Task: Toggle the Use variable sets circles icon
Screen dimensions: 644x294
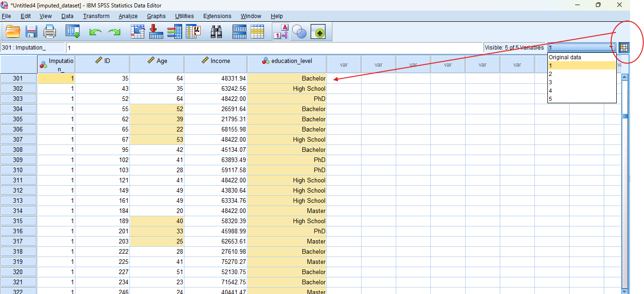Action: (300, 32)
